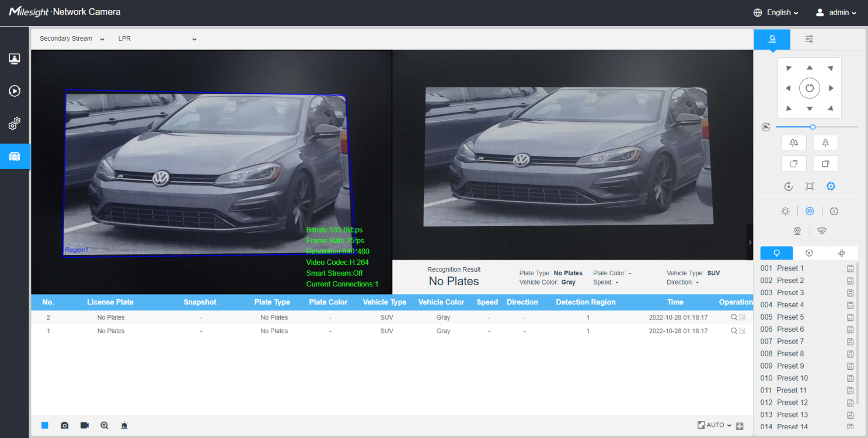Save Preset 8 with its disk icon
This screenshot has width=868, height=438.
(850, 354)
